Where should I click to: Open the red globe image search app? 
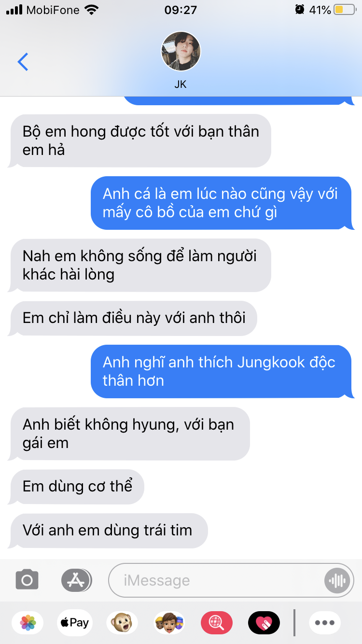[x=217, y=623]
